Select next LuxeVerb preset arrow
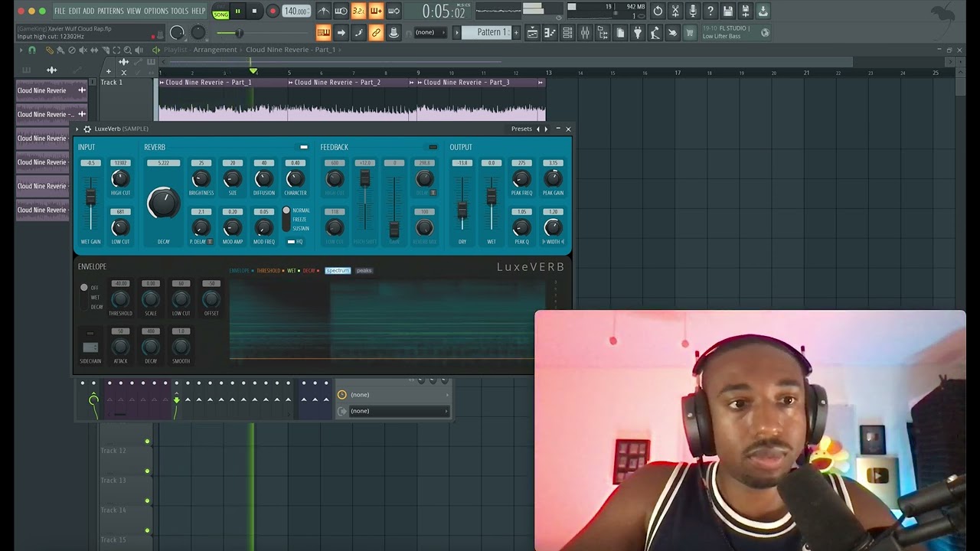The image size is (980, 551). 545,129
